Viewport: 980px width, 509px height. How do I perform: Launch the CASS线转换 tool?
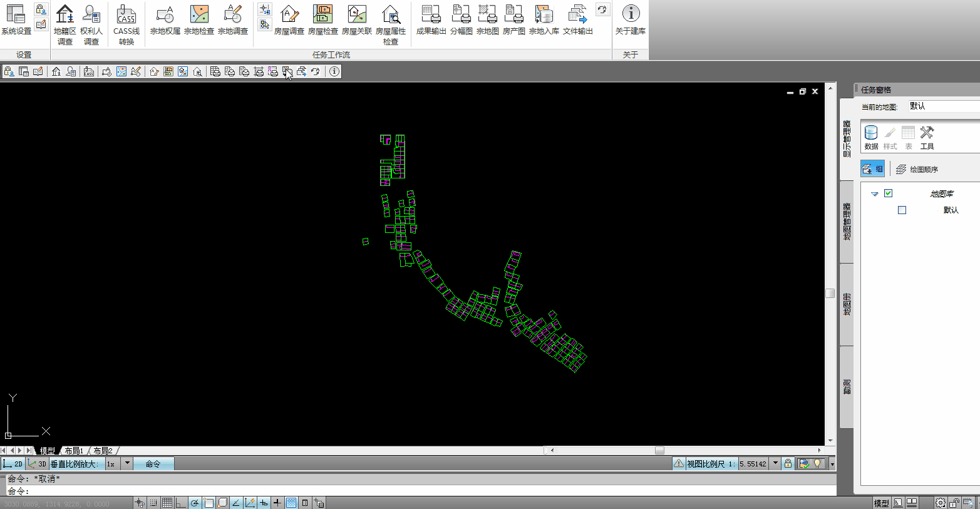tap(126, 25)
